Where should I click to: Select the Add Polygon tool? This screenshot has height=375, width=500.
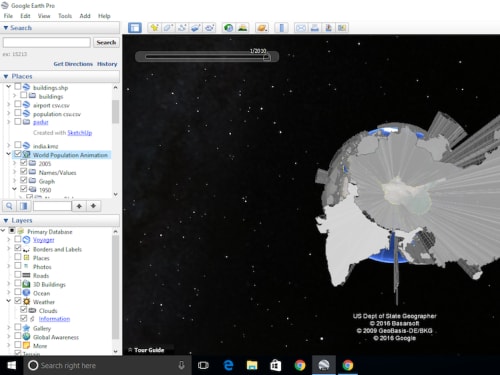coord(168,28)
